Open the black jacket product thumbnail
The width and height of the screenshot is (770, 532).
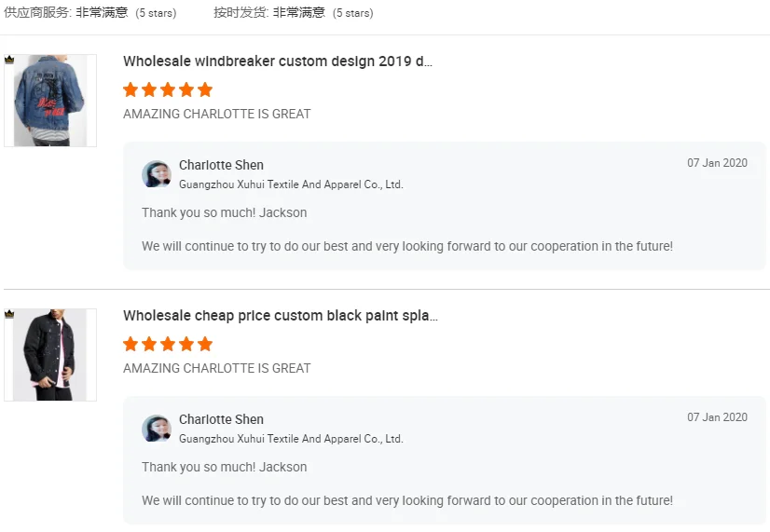point(50,355)
